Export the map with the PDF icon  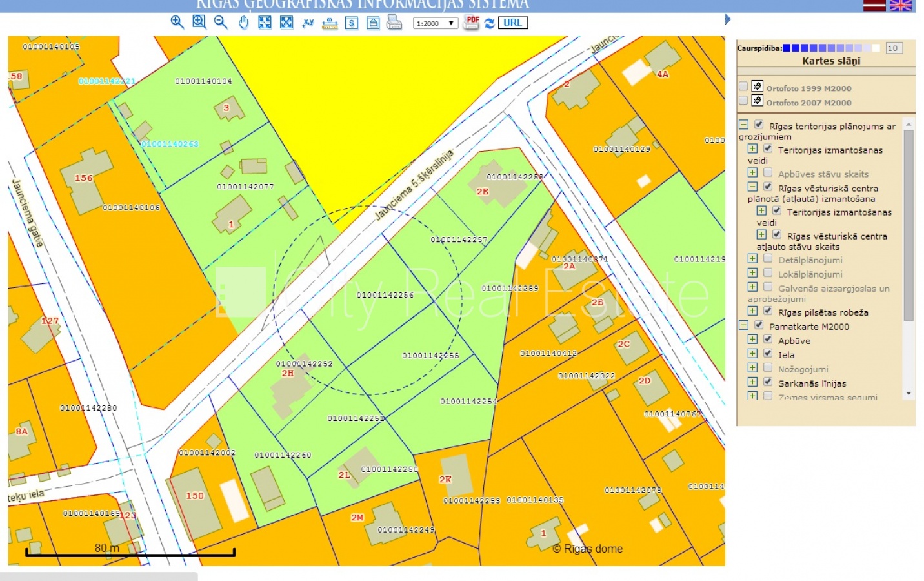coord(472,23)
